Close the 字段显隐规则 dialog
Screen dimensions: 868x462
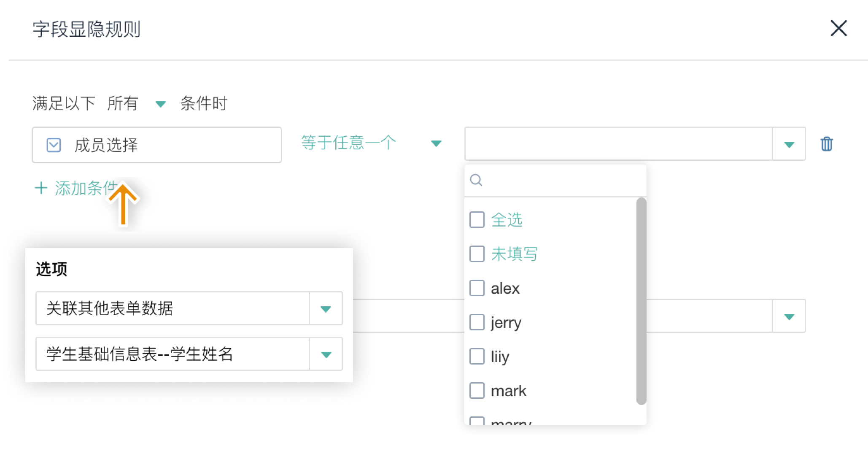click(838, 29)
